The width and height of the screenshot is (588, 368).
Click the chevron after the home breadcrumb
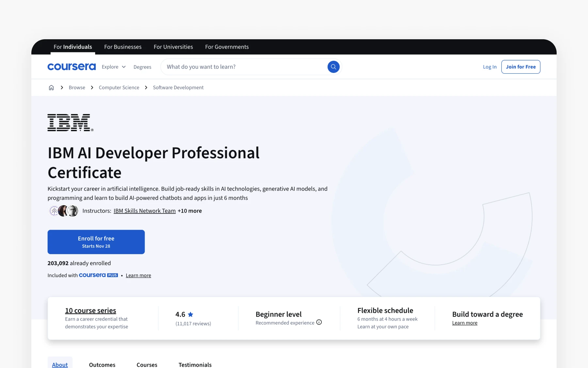coord(62,87)
